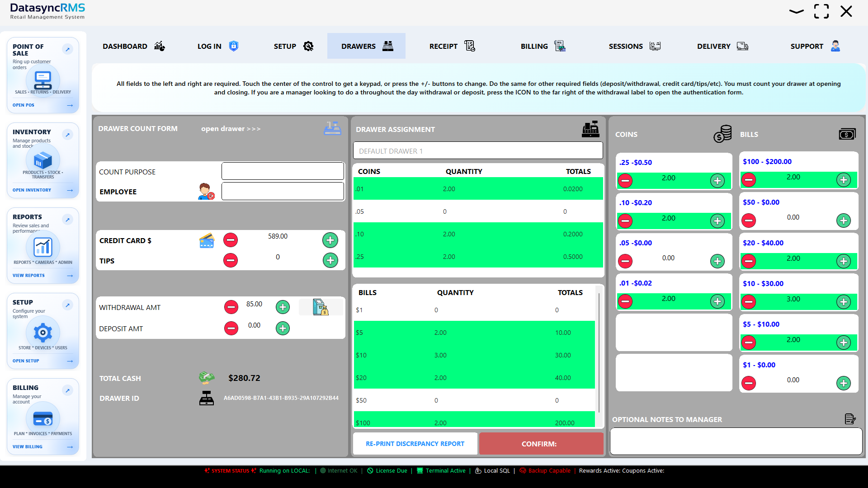The image size is (868, 488).
Task: Click the cash money icon beside TOTAL CASH
Action: click(x=207, y=378)
